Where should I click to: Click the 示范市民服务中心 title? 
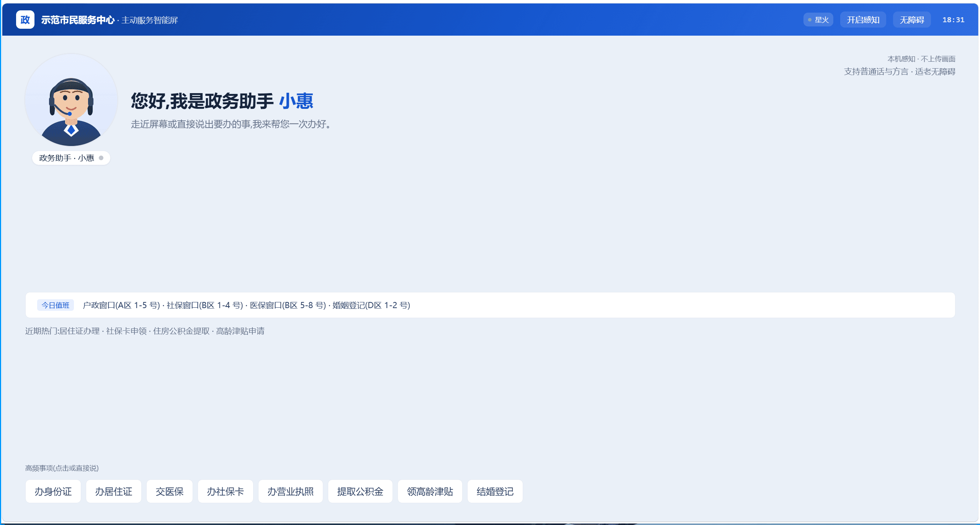coord(78,20)
